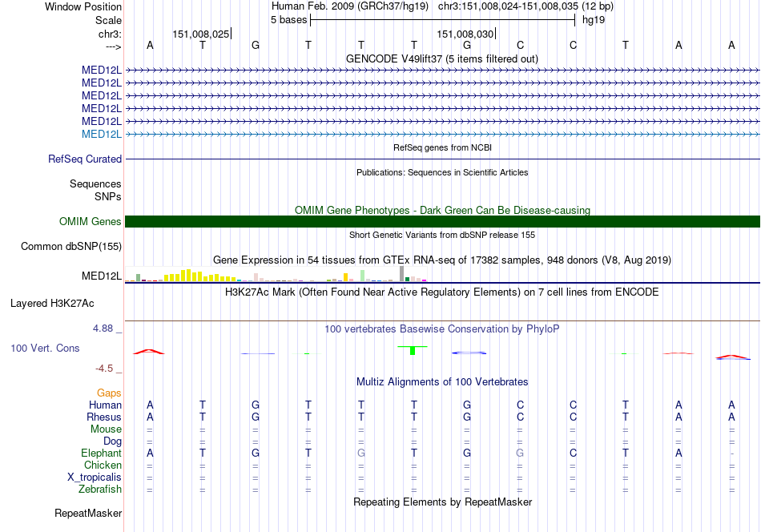Open the GENCODE V49lift37 track title

(442, 58)
